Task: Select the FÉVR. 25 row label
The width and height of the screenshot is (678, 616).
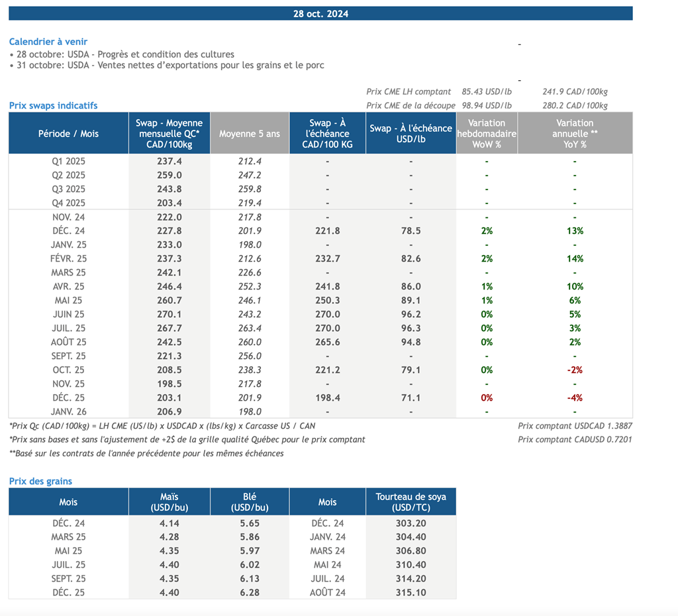Action: (68, 258)
